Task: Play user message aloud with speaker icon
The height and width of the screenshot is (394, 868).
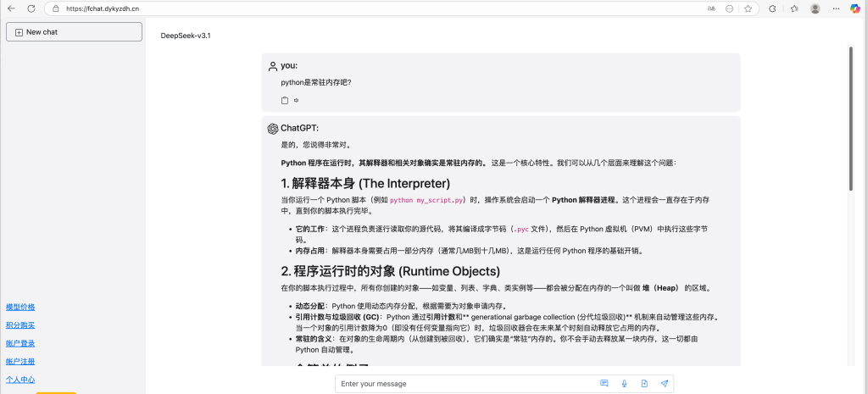Action: click(x=297, y=100)
